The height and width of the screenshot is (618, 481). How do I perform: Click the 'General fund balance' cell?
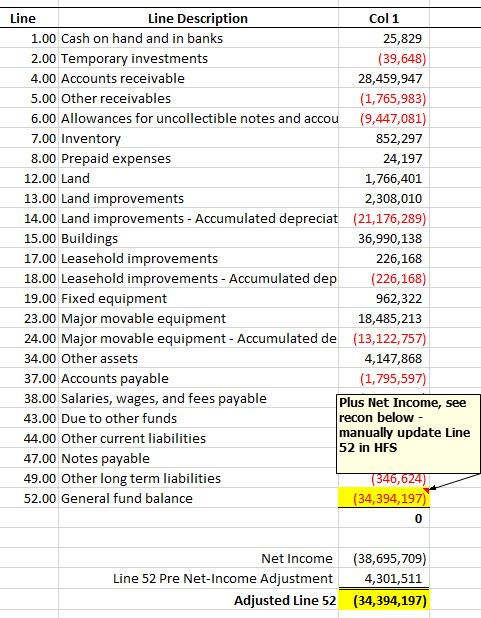(198, 498)
